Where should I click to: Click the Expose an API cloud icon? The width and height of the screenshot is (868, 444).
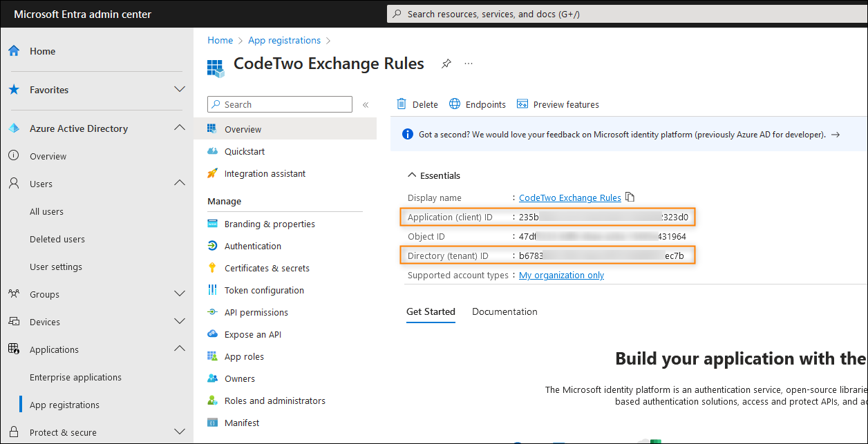(x=212, y=334)
